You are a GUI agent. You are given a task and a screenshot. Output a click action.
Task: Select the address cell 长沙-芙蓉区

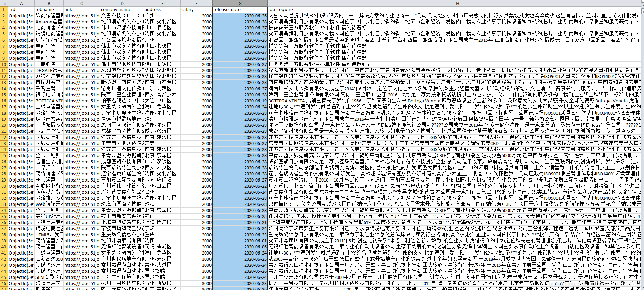coord(162,89)
